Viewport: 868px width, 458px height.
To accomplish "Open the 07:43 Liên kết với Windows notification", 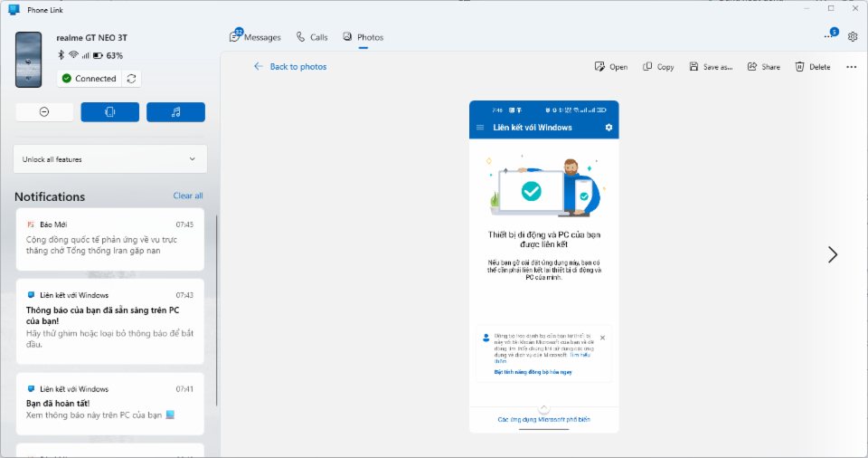I will click(110, 321).
